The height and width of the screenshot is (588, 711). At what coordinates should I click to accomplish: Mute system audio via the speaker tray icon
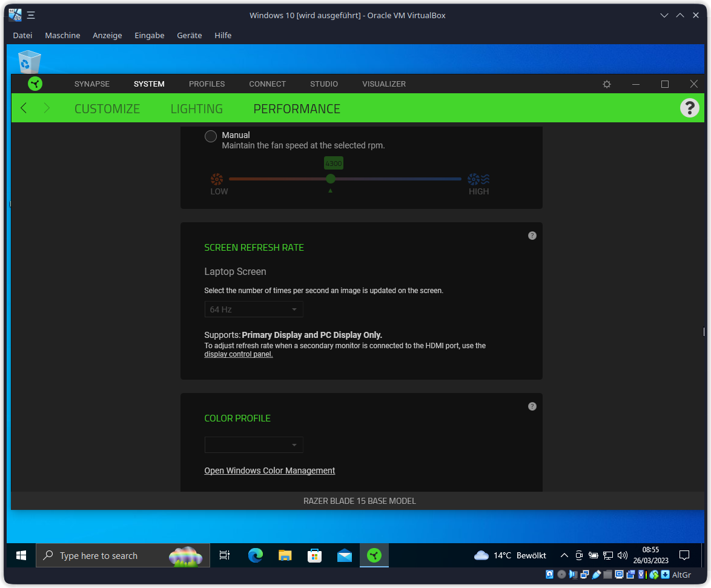(622, 555)
